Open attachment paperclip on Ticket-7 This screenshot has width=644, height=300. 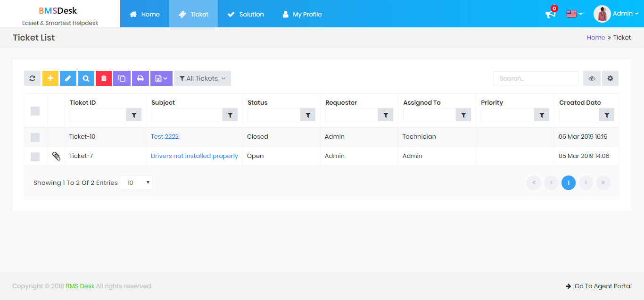[x=56, y=156]
